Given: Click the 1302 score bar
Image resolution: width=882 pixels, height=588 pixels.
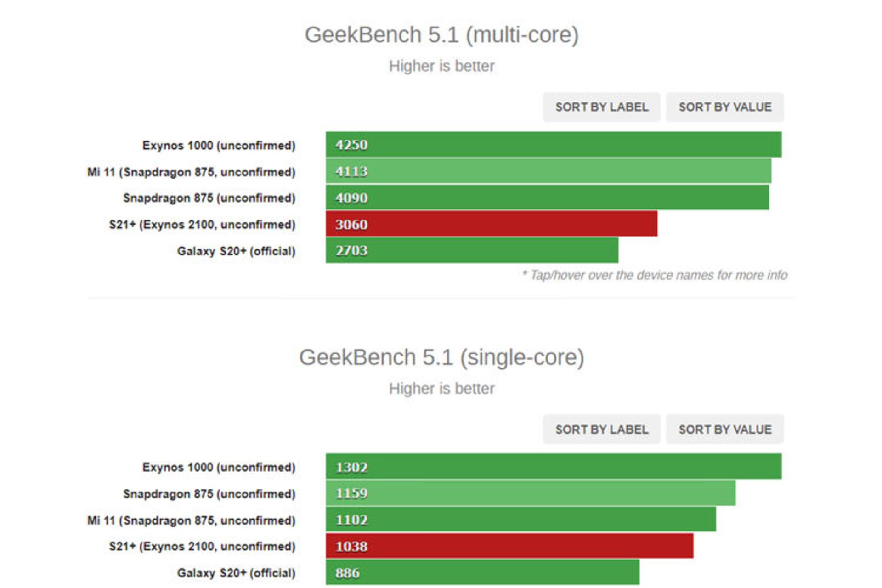Looking at the screenshot, I should pos(554,466).
